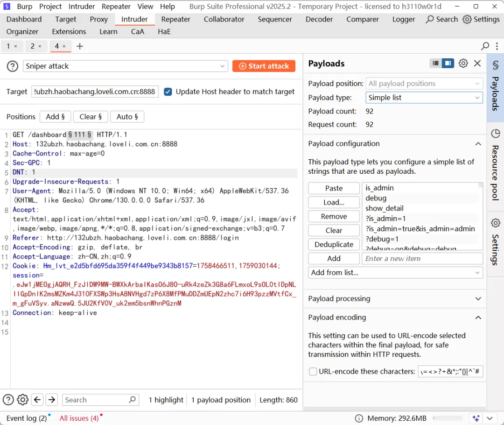
Task: Open the Payload position dropdown
Action: pos(424,84)
